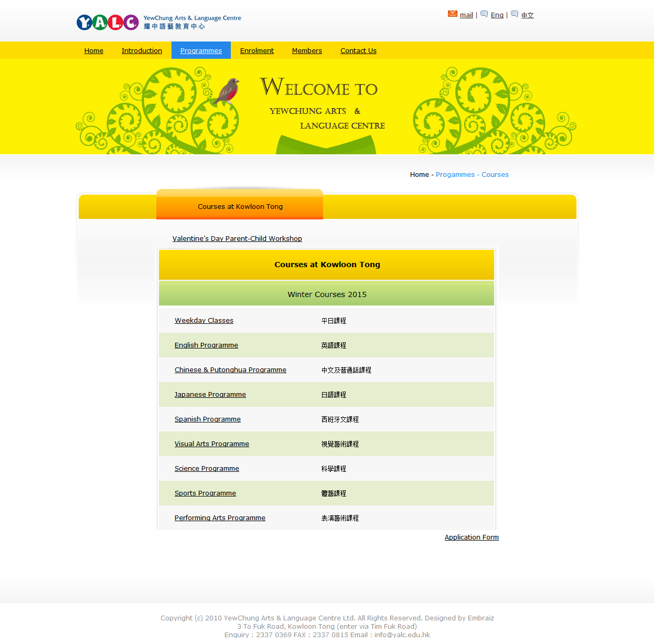Image resolution: width=663 pixels, height=644 pixels.
Task: Open the Introduction menu item
Action: pyautogui.click(x=142, y=51)
